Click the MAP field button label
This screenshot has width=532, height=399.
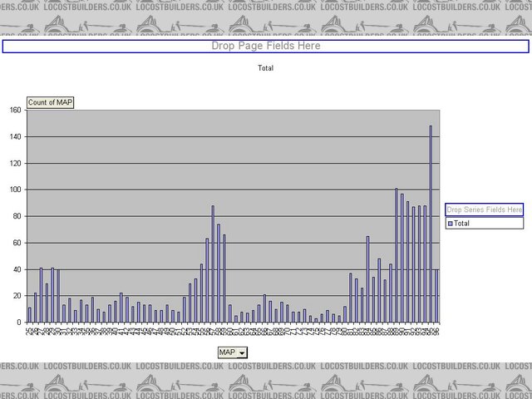point(227,352)
